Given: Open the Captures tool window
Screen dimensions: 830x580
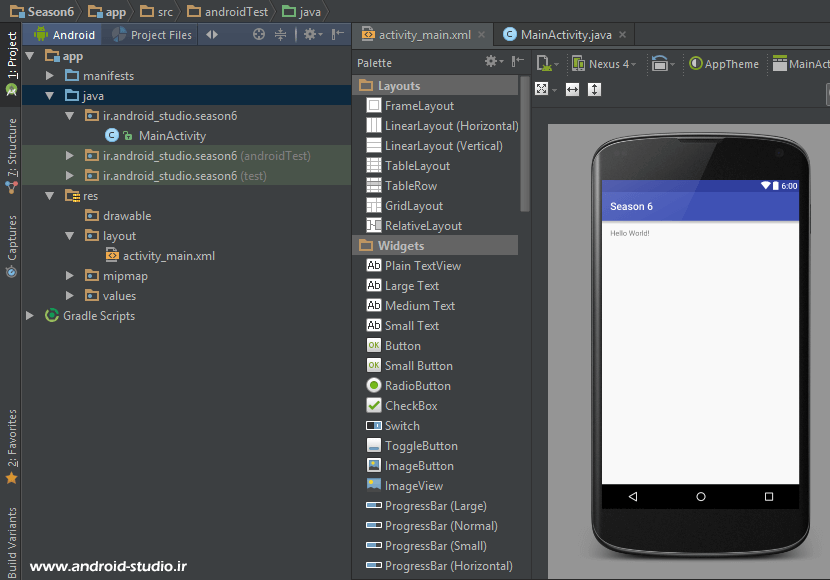Looking at the screenshot, I should 11,246.
